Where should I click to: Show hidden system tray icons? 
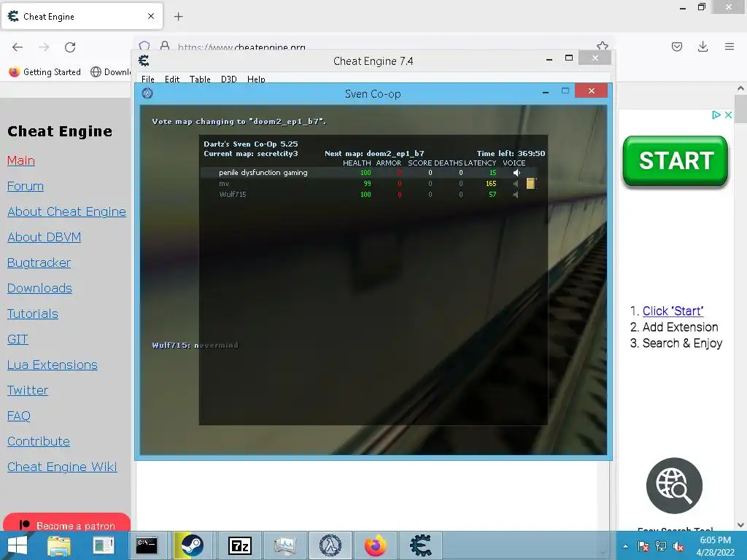tap(625, 546)
